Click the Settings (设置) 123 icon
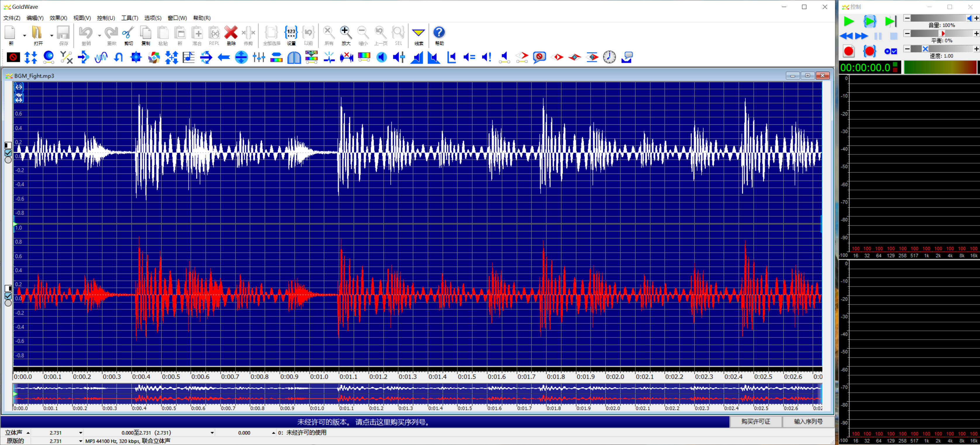This screenshot has height=445, width=980. [291, 33]
